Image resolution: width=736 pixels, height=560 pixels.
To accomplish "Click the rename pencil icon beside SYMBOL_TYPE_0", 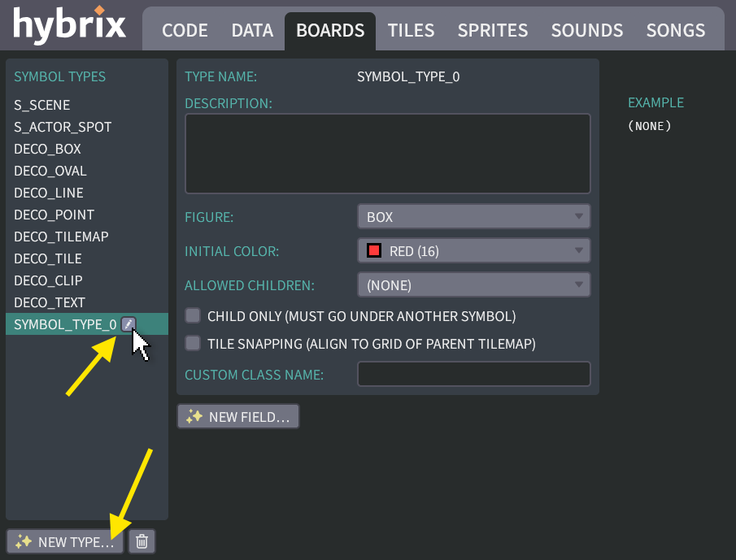I will pyautogui.click(x=128, y=324).
